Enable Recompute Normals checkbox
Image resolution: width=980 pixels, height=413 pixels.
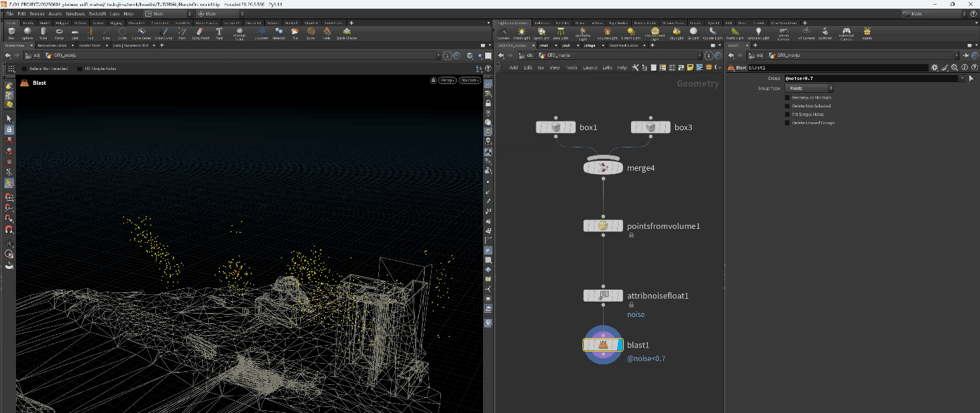787,97
